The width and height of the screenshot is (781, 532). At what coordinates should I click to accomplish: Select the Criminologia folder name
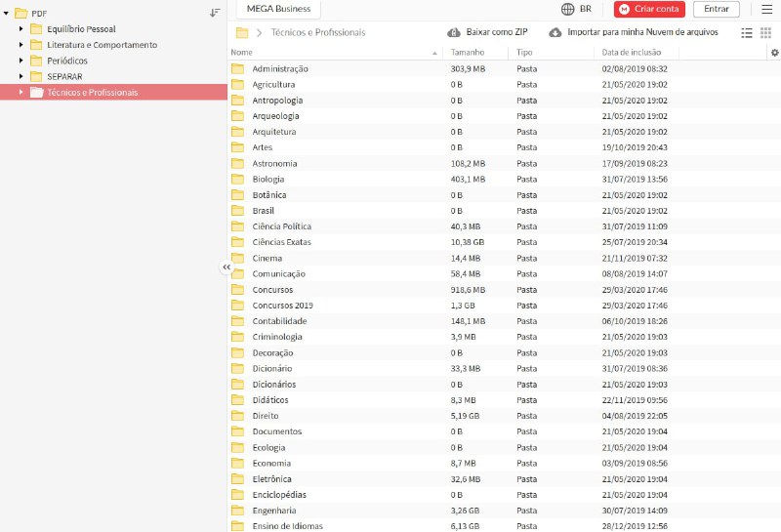(277, 337)
